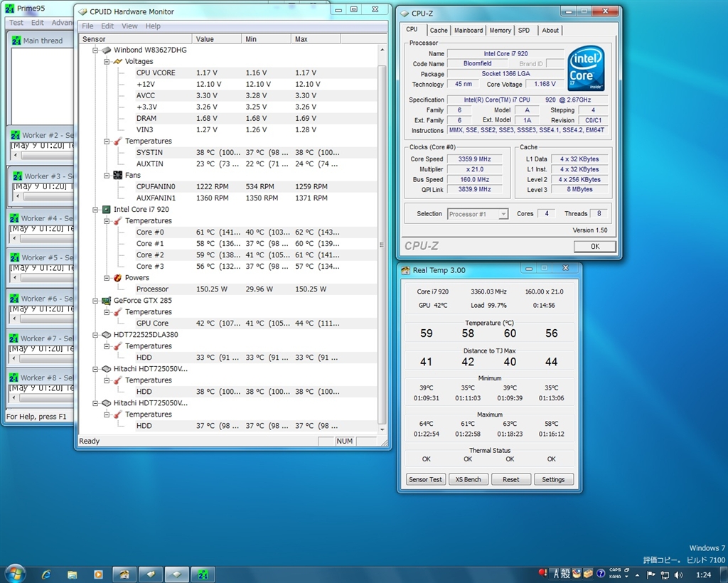728x583 pixels.
Task: Click the Sensor column header
Action: (x=135, y=39)
